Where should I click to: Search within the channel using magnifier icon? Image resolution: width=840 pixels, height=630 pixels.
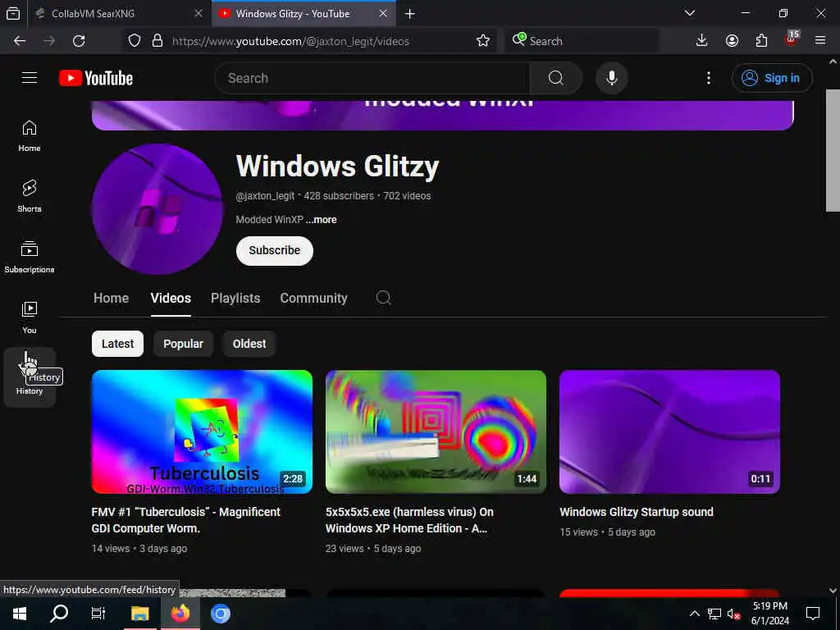tap(383, 298)
